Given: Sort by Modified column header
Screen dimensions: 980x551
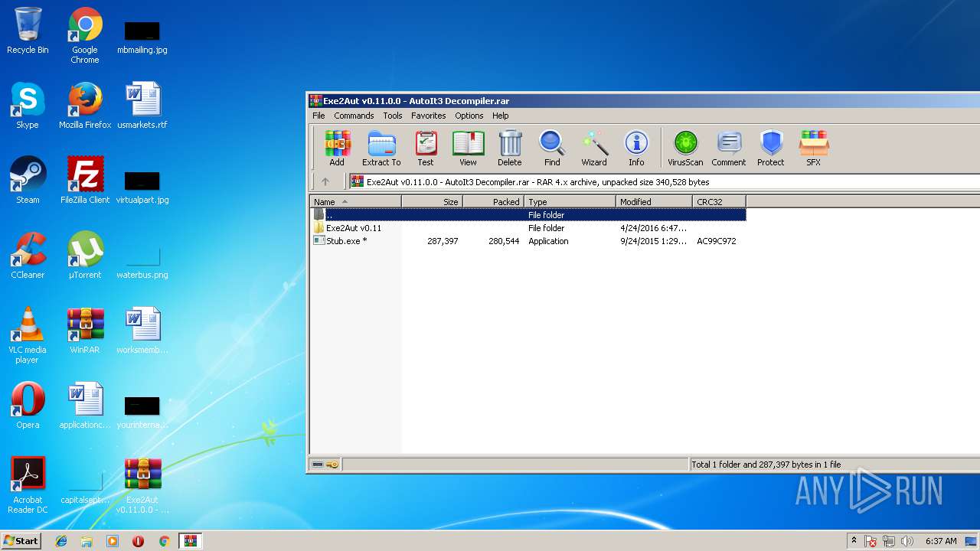Looking at the screenshot, I should tap(654, 202).
